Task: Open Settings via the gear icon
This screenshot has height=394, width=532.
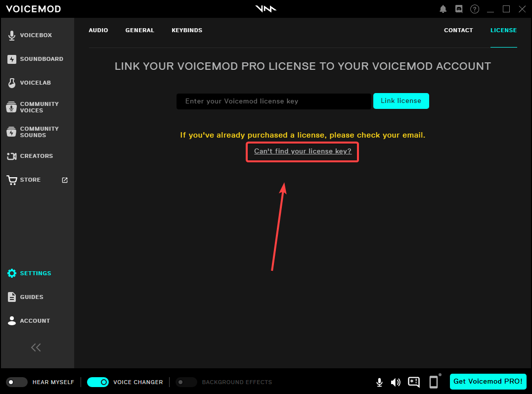Action: 12,273
